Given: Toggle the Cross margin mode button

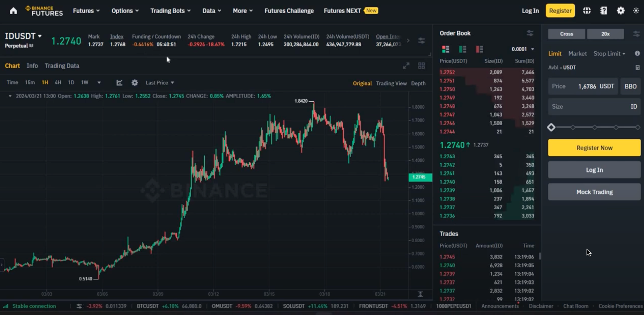Looking at the screenshot, I should (x=566, y=34).
